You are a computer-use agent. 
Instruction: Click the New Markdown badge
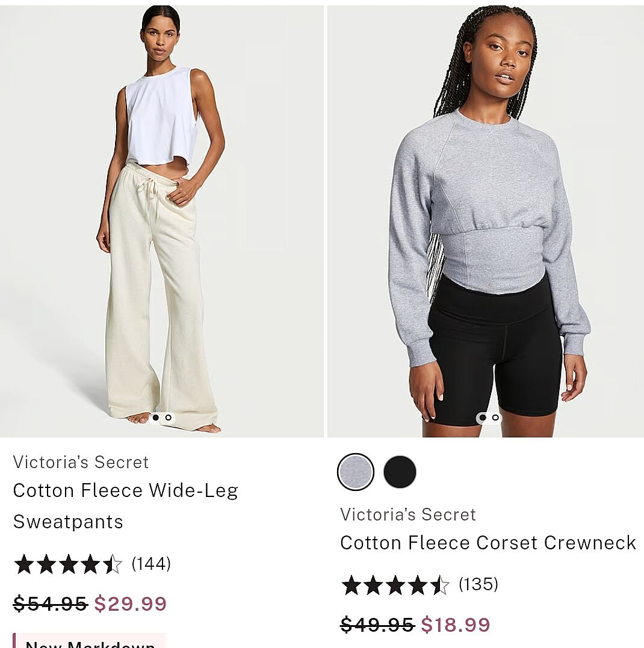[x=89, y=641]
